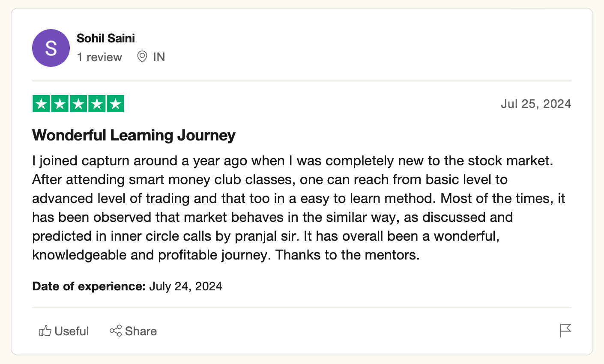The height and width of the screenshot is (364, 604).
Task: Open the reviewer name Sohil Saini
Action: click(106, 38)
